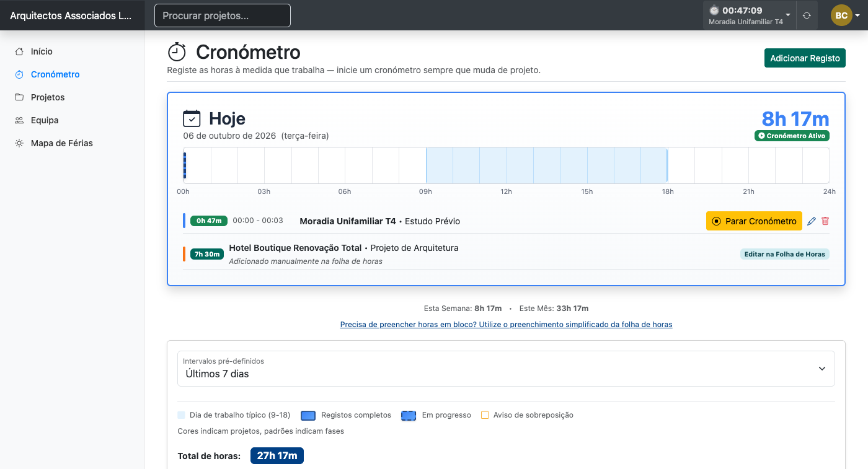Click the Esta Semana 8h 17m summary
This screenshot has width=868, height=469.
[463, 308]
